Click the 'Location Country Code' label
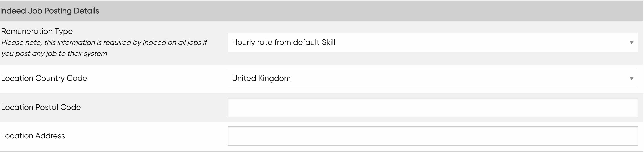Viewport: 644px width, 152px height. (44, 78)
